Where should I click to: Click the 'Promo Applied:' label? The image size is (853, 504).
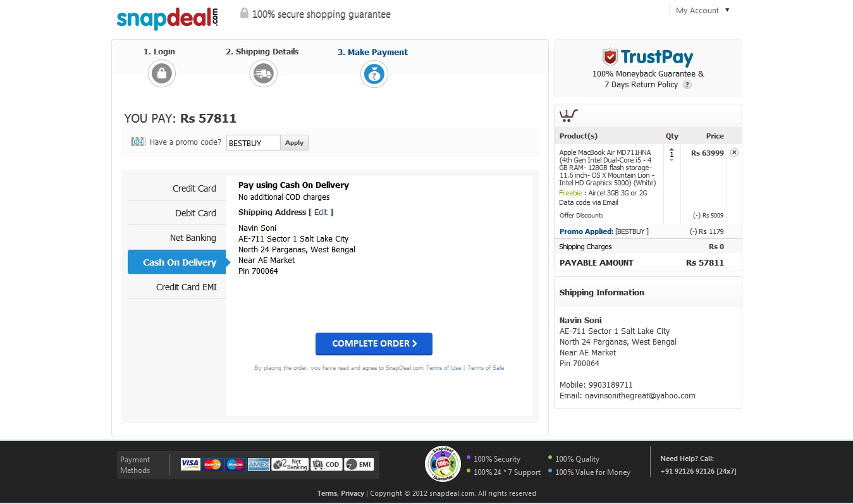click(586, 231)
